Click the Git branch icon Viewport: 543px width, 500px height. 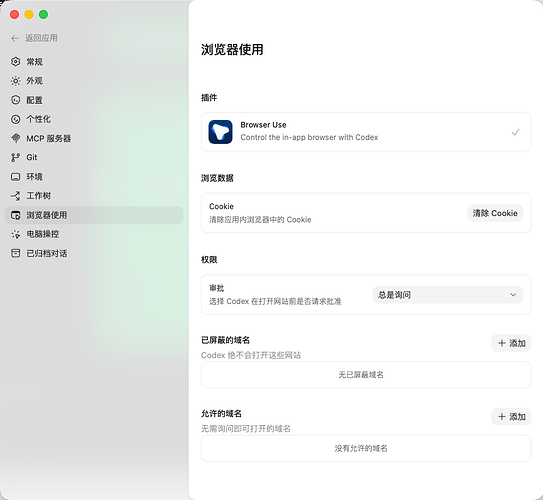(16, 158)
